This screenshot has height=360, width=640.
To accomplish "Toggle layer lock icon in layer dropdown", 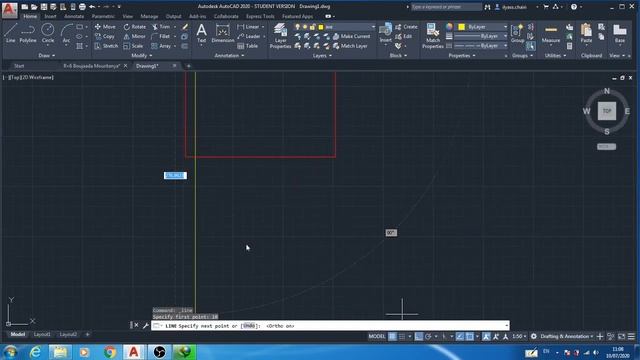I will 313,27.
